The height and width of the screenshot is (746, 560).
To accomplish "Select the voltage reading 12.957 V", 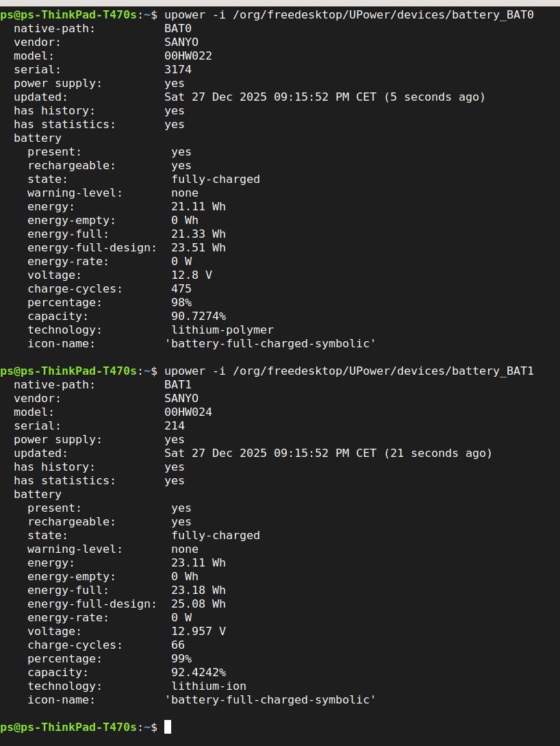I will [198, 631].
